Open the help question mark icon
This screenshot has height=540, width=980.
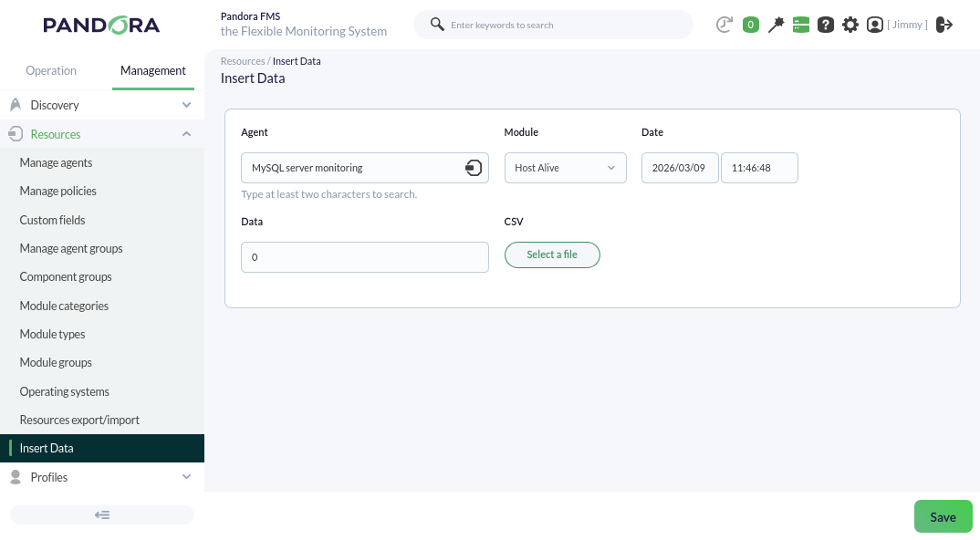[x=826, y=25]
